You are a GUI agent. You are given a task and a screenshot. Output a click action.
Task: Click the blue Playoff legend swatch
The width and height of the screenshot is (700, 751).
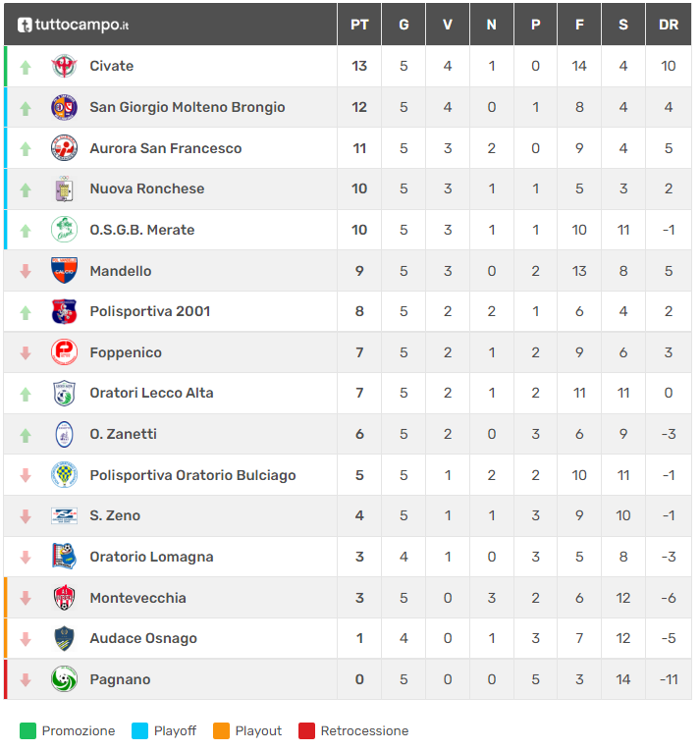click(x=139, y=730)
